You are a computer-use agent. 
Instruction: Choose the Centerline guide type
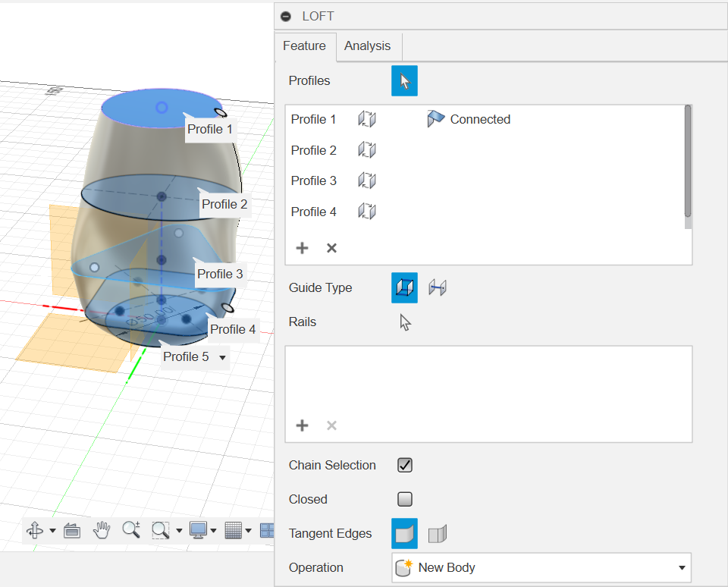[438, 288]
